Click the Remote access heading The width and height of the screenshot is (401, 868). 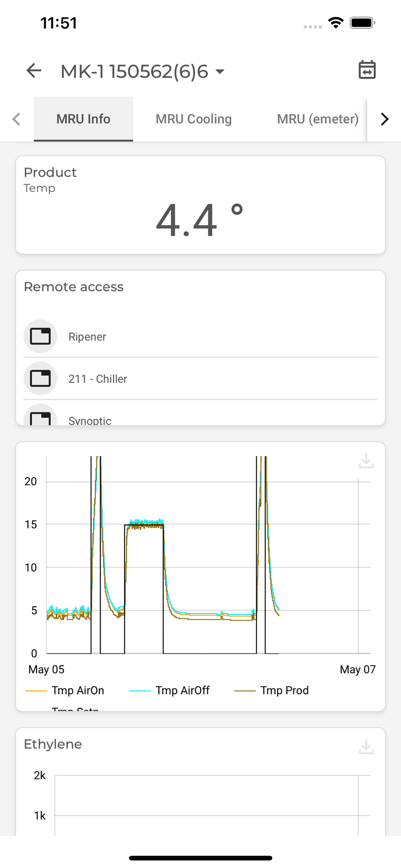click(74, 287)
